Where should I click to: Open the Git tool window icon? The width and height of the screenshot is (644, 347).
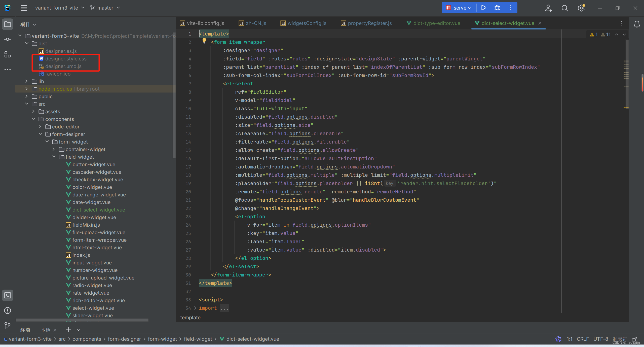pos(8,326)
